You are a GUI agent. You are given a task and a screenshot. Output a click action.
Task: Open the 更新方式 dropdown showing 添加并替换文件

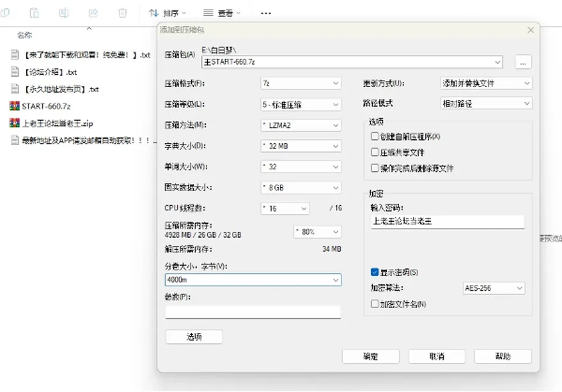[x=486, y=83]
